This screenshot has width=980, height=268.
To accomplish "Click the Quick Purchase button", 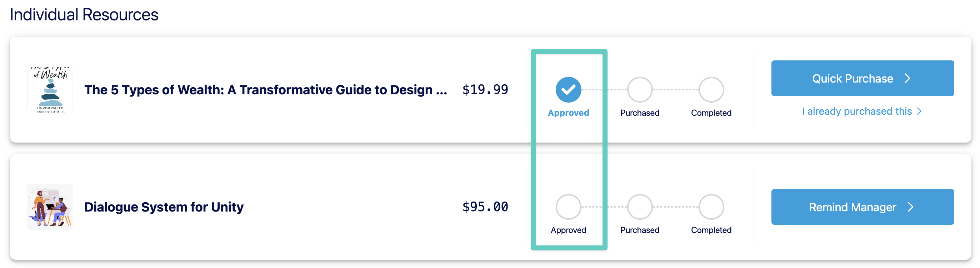I will (862, 78).
